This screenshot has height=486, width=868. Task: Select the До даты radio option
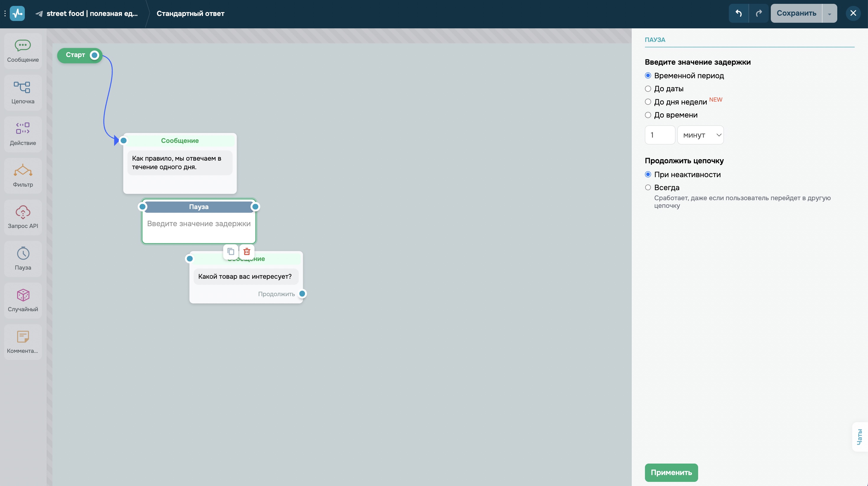648,89
